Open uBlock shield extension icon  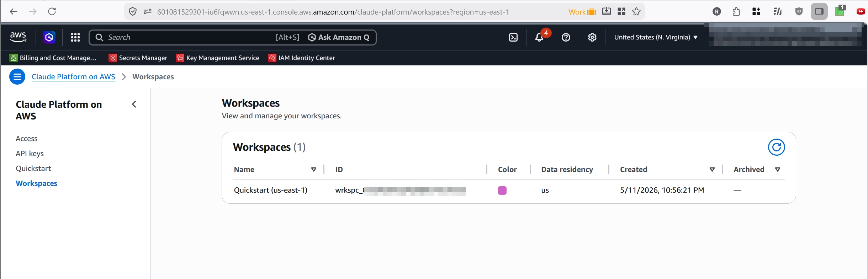799,12
